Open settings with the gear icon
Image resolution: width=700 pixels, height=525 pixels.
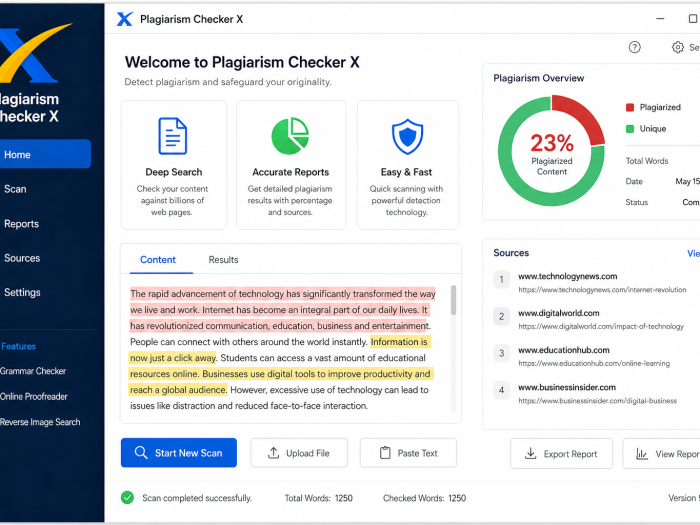coord(678,47)
